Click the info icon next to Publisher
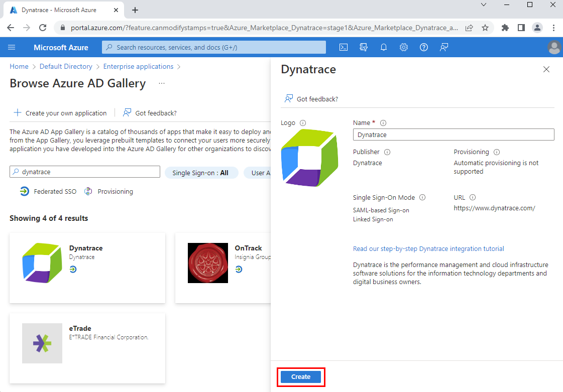 (387, 152)
